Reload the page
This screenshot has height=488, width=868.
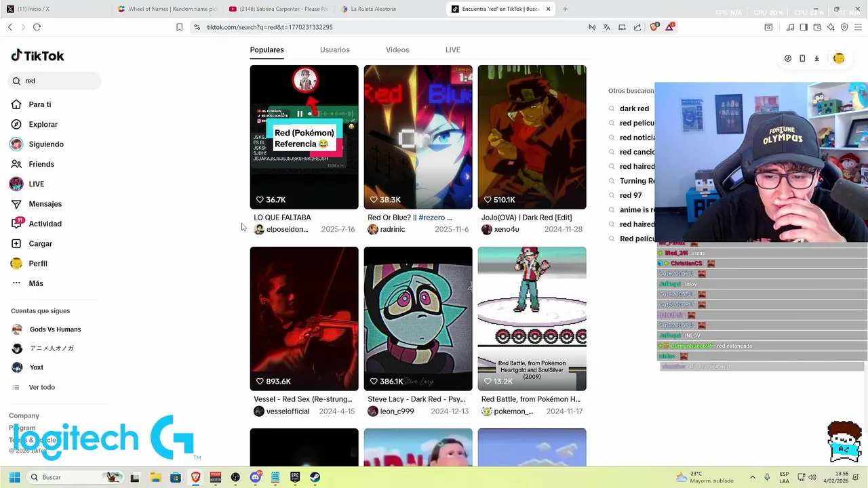click(x=37, y=27)
